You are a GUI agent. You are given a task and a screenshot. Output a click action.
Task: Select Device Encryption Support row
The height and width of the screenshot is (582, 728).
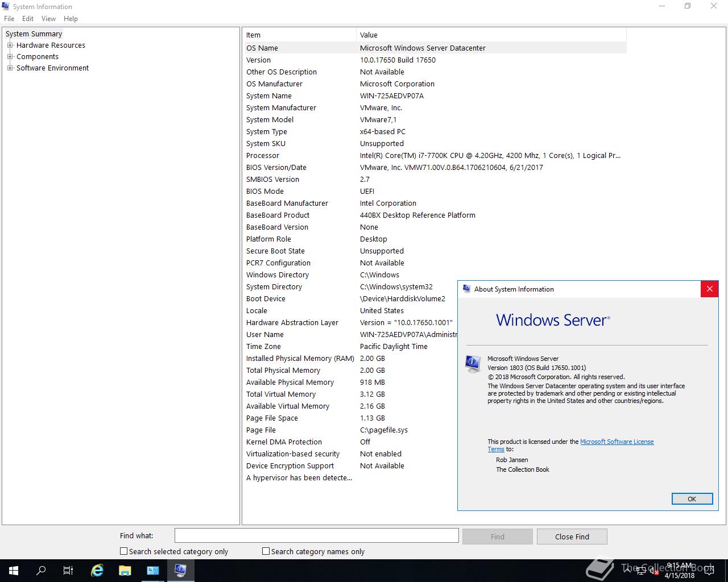click(x=351, y=465)
